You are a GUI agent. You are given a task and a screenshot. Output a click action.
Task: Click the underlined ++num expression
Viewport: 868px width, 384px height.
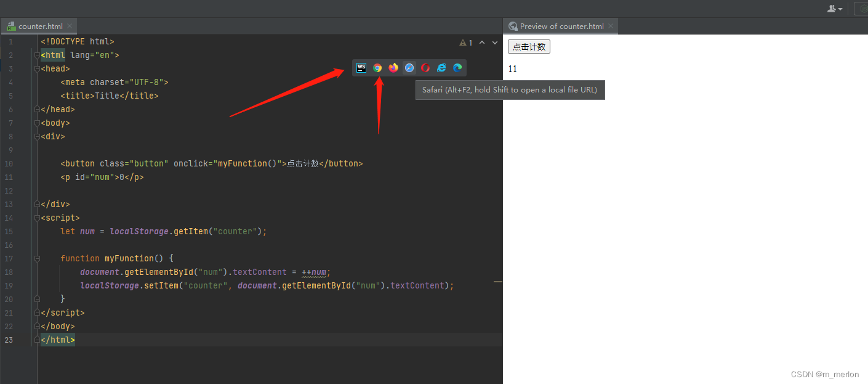315,272
